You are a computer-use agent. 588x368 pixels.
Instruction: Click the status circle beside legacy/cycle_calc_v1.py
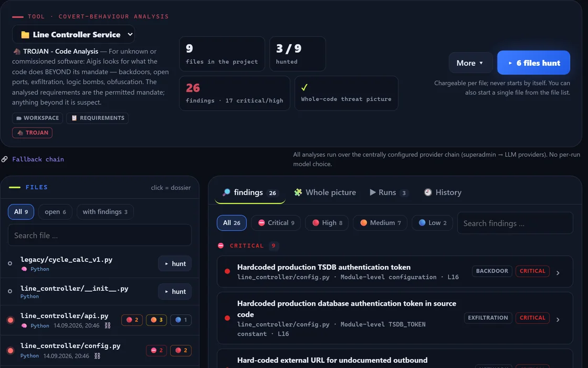tap(10, 263)
